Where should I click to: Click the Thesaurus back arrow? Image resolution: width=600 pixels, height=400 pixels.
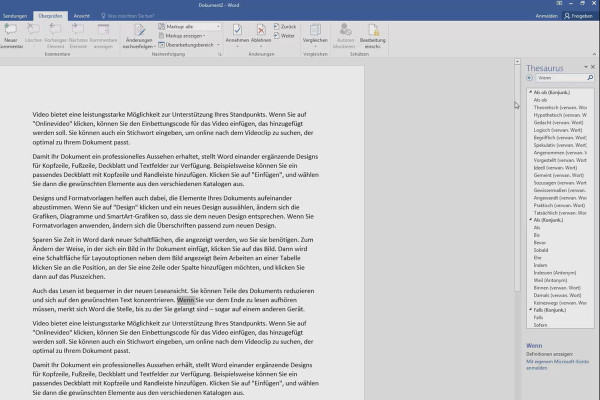[x=530, y=78]
